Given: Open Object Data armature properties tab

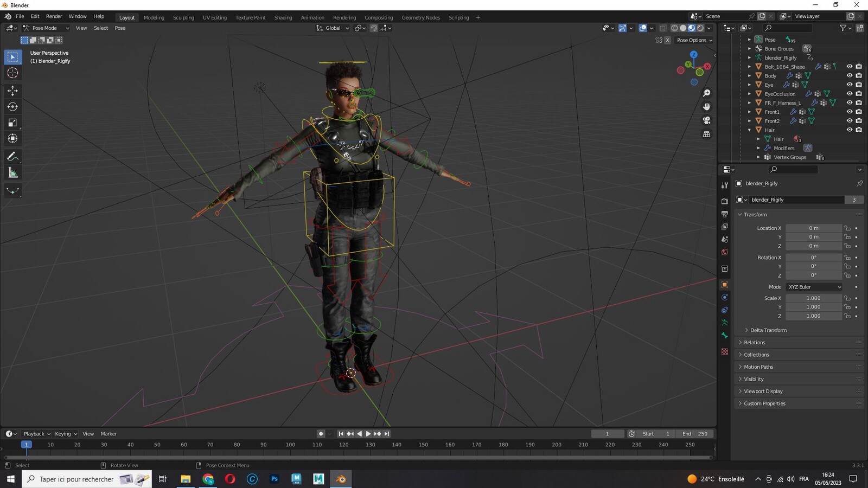Looking at the screenshot, I should [724, 323].
